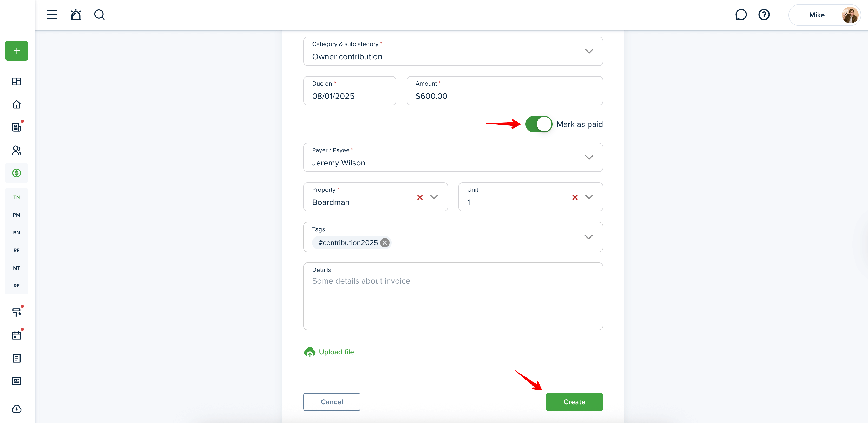Open the properties house icon
868x423 pixels.
click(x=17, y=105)
